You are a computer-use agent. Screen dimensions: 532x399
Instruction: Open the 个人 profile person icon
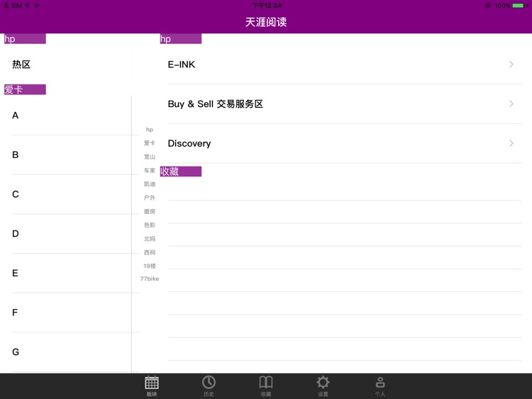tap(380, 383)
